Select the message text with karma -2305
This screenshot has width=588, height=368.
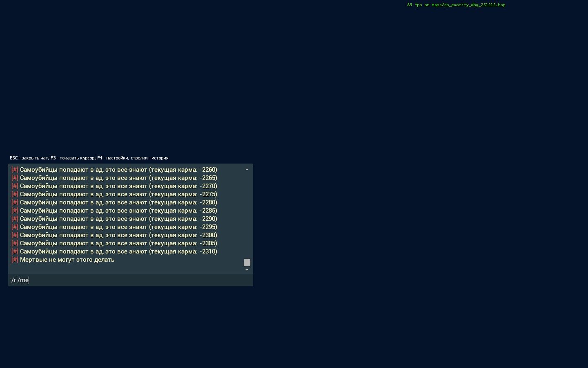pos(118,243)
